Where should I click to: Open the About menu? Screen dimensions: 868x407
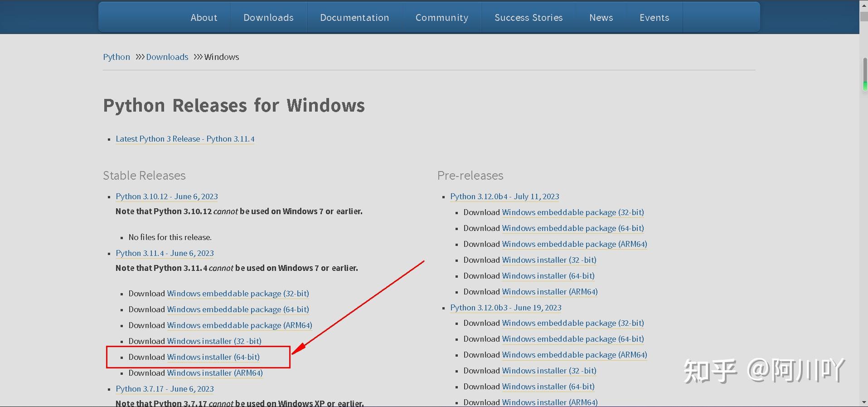click(204, 18)
